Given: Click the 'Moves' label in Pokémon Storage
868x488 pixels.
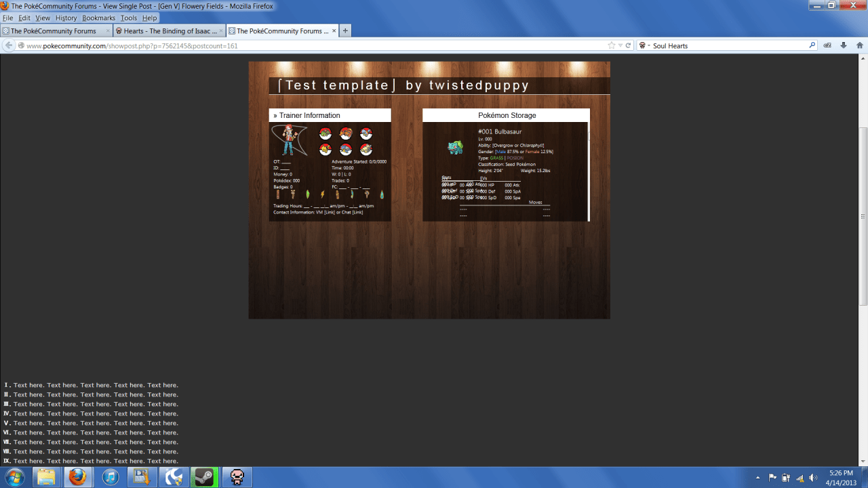Looking at the screenshot, I should [x=536, y=203].
